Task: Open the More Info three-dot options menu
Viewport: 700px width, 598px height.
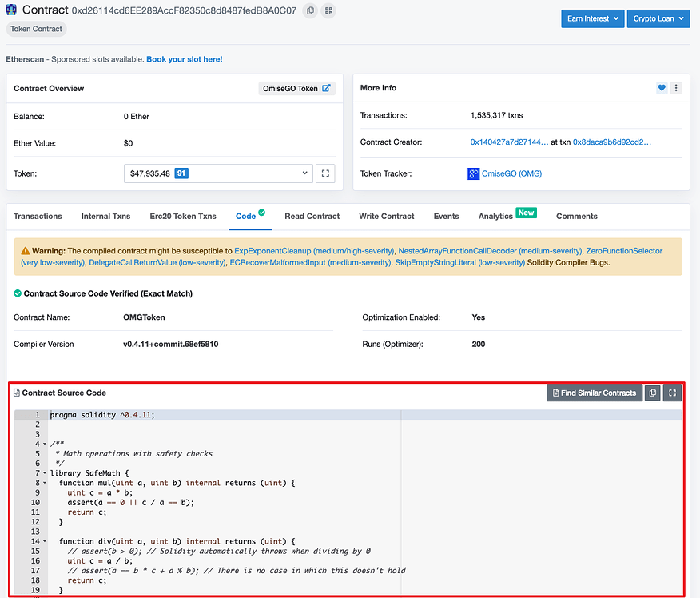Action: click(676, 88)
